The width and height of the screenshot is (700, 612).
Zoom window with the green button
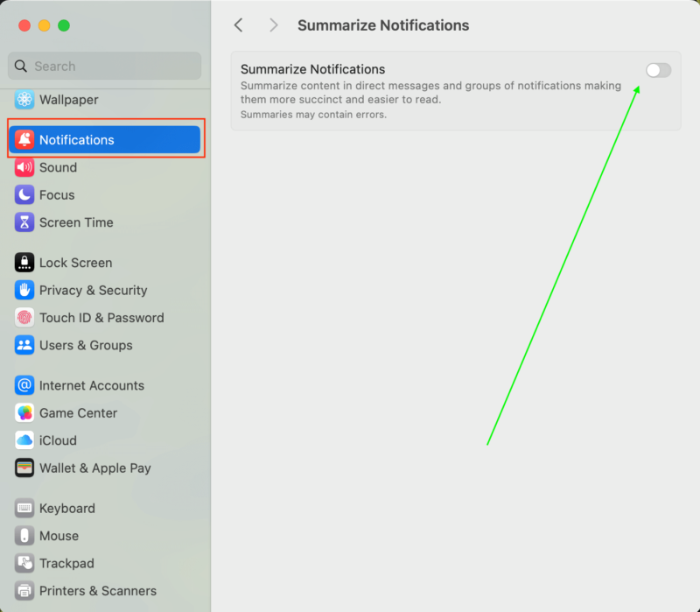point(64,25)
